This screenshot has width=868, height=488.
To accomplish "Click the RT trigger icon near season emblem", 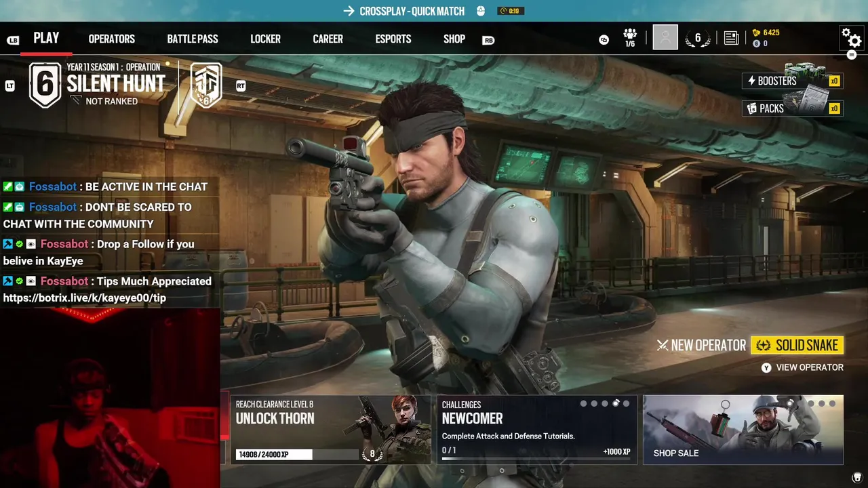I will click(241, 86).
